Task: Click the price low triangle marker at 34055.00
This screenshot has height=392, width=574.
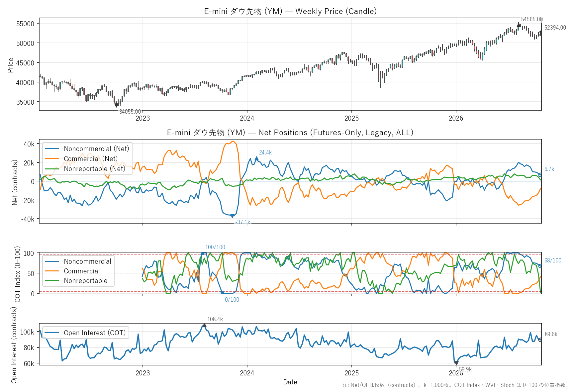Action: tap(116, 105)
